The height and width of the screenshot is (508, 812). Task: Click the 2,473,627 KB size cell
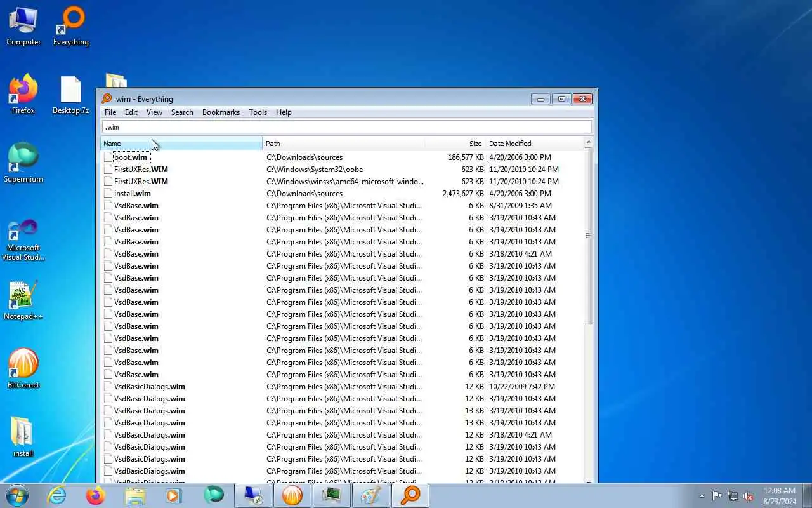[463, 194]
